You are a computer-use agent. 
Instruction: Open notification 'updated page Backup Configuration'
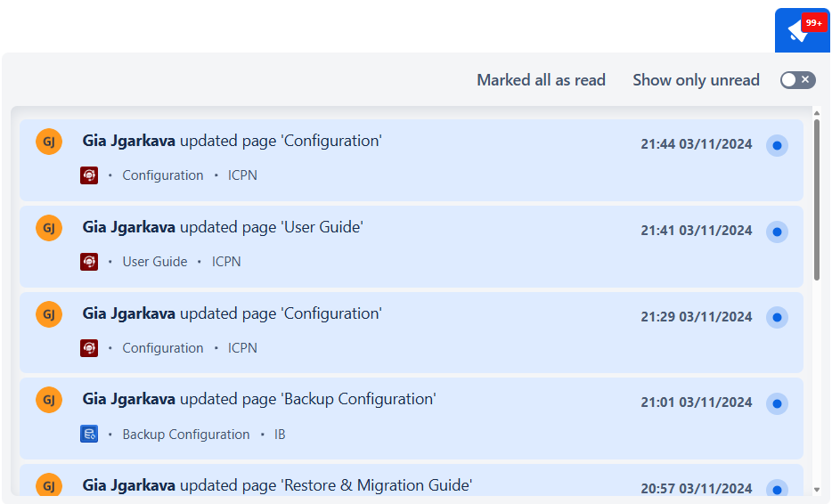(x=412, y=419)
